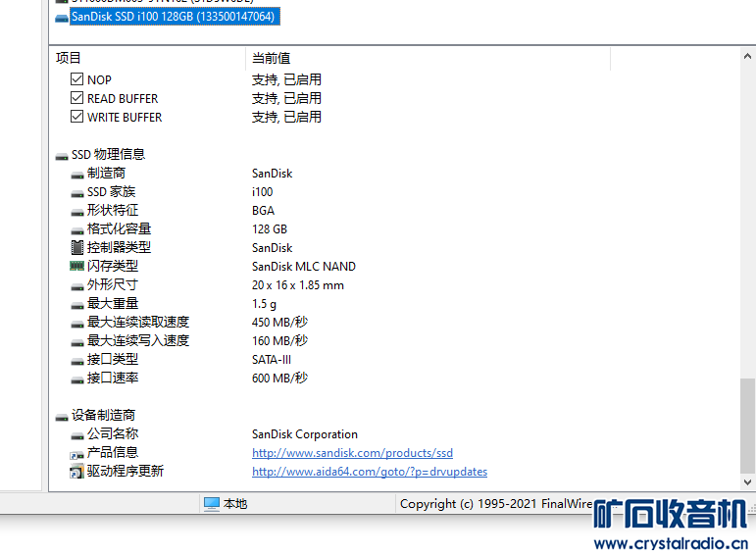This screenshot has height=556, width=756.
Task: Select the 600 MB/秒 interface rate value
Action: pos(279,379)
